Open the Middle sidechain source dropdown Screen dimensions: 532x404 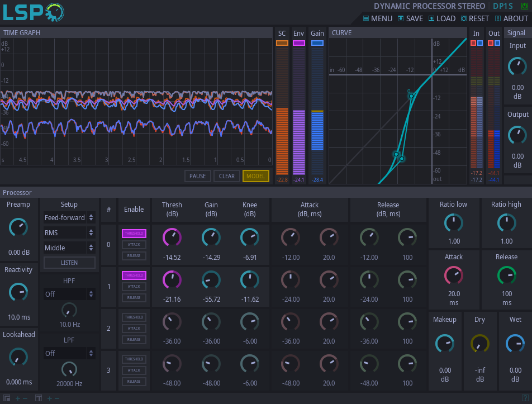(x=69, y=248)
